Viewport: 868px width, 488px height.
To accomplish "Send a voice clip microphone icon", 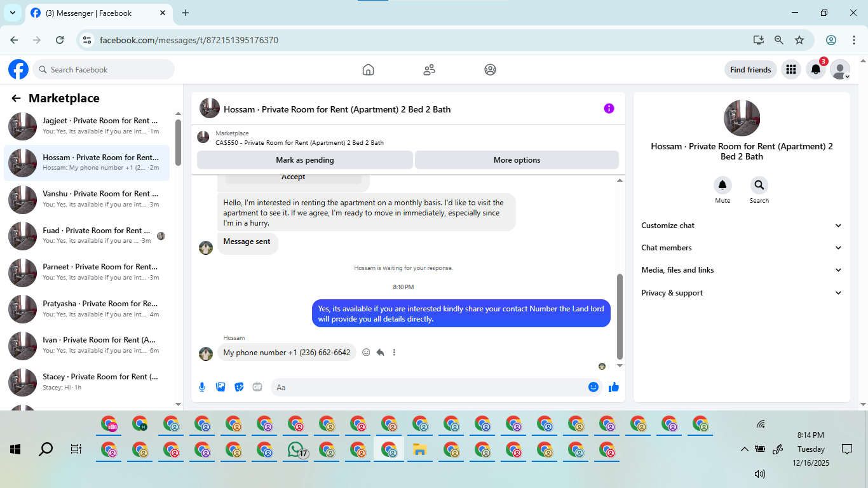I will [x=202, y=387].
